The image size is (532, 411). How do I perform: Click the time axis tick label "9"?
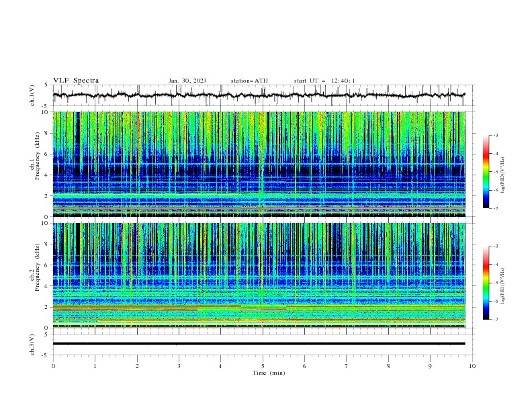[430, 366]
